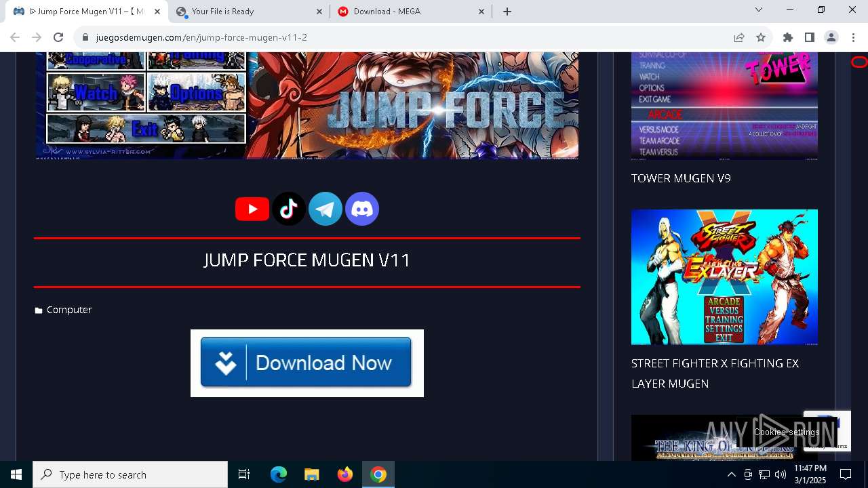Screen dimensions: 868x488
Task: Click the JUMP FORCE banner image
Action: (307, 106)
